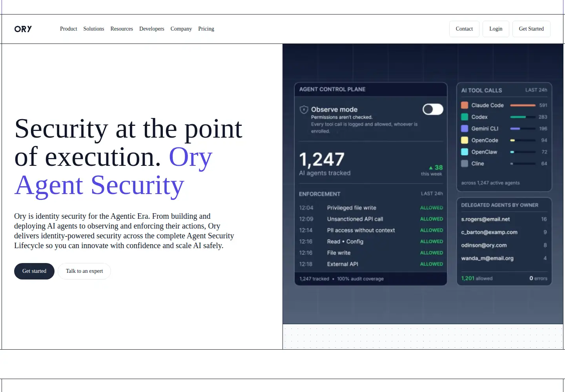This screenshot has height=392, width=565.
Task: Toggle the Observe mode switch
Action: click(x=433, y=109)
